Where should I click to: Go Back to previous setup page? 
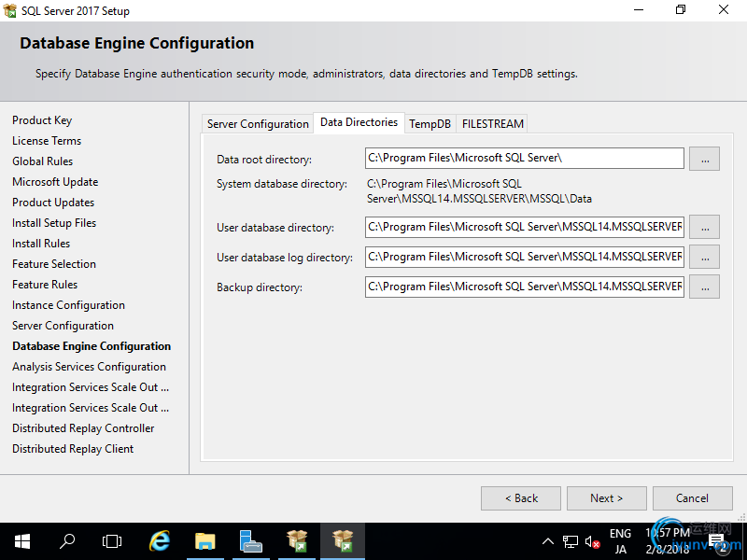pos(521,498)
